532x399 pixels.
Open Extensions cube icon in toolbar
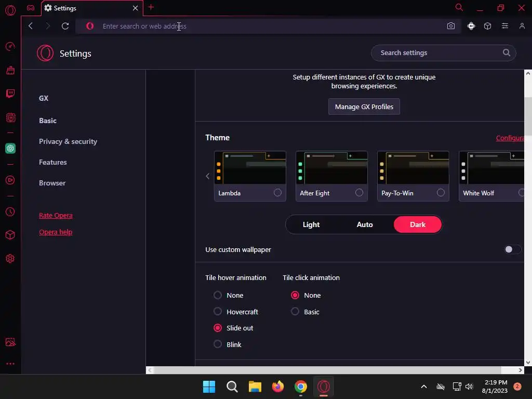click(487, 26)
